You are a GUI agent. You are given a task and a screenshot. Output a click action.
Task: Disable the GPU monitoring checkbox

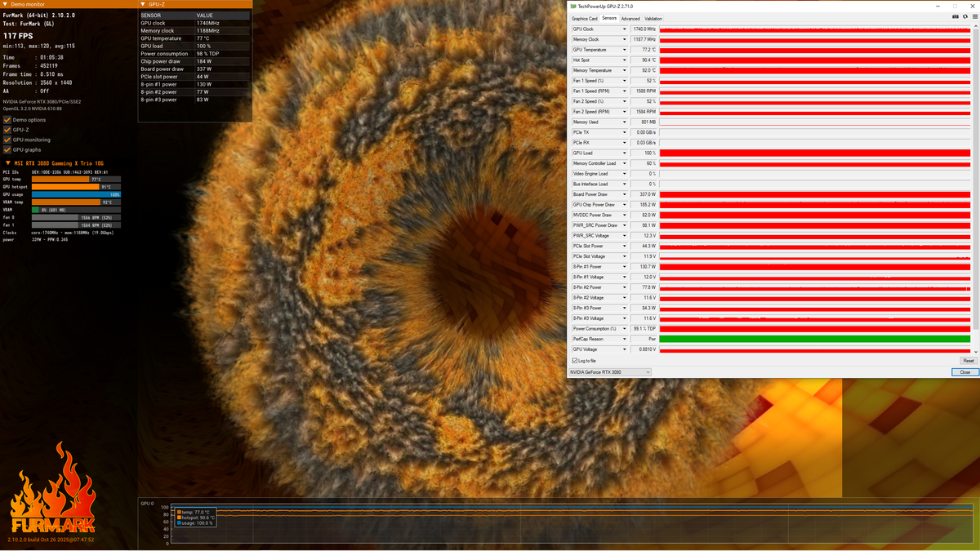[7, 140]
